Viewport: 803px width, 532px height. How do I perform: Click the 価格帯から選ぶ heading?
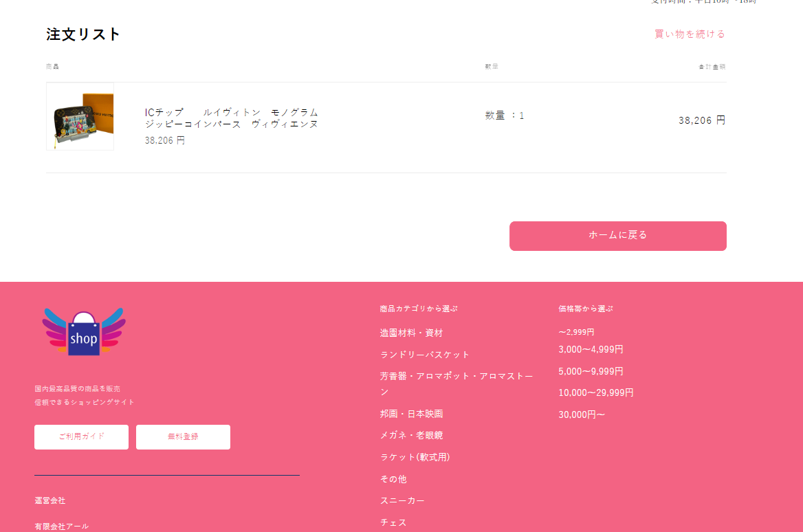[585, 309]
